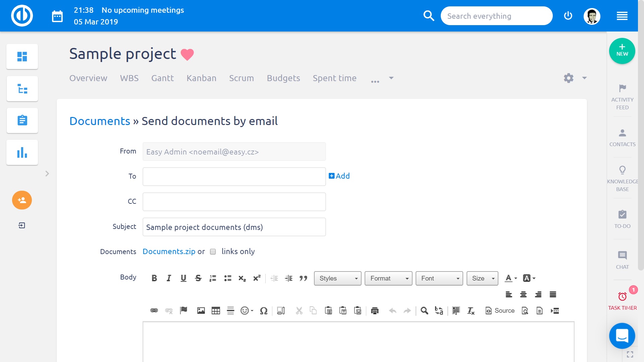Toggle strikethrough formatting in the editor
Screen dimensions: 644x362
[x=198, y=278]
